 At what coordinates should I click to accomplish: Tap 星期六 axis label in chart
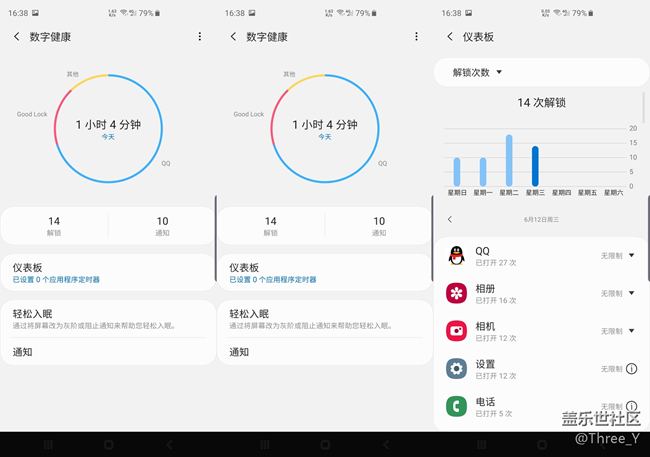point(614,192)
